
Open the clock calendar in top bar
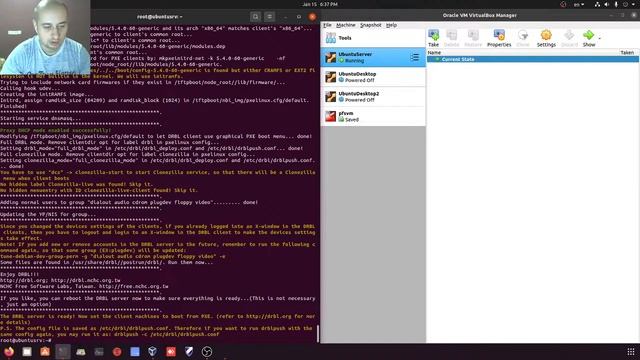pos(320,4)
